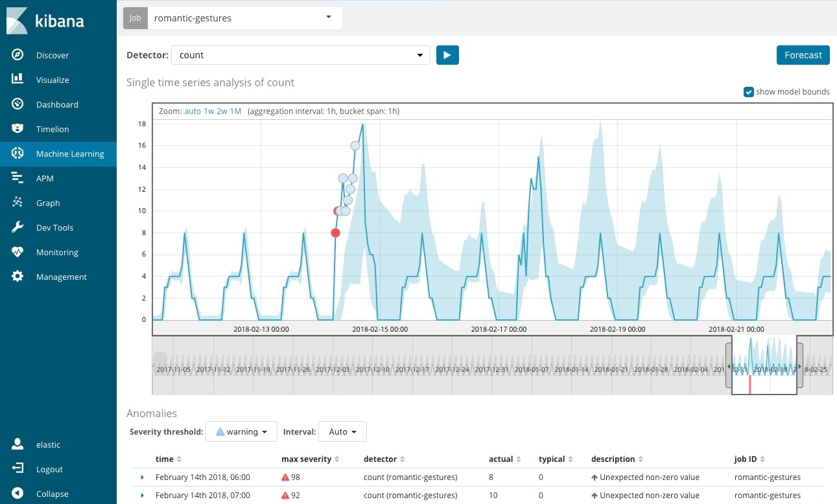Open Visualize bar chart icon

point(18,80)
